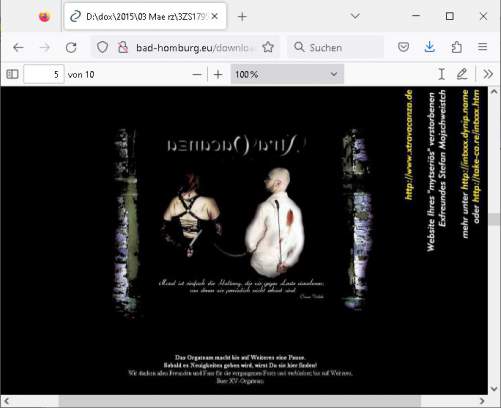Open the tracking protection shield
This screenshot has height=408, width=501.
tap(102, 47)
